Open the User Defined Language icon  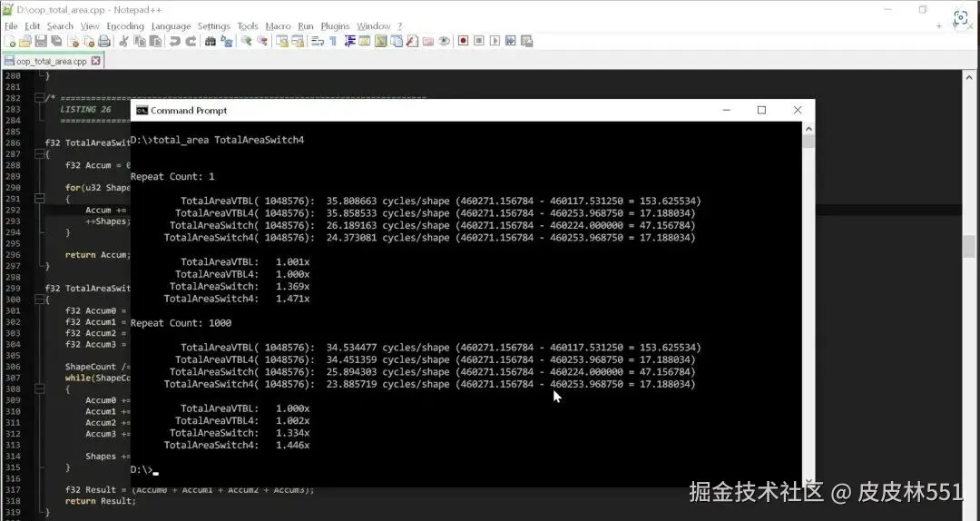tap(365, 41)
